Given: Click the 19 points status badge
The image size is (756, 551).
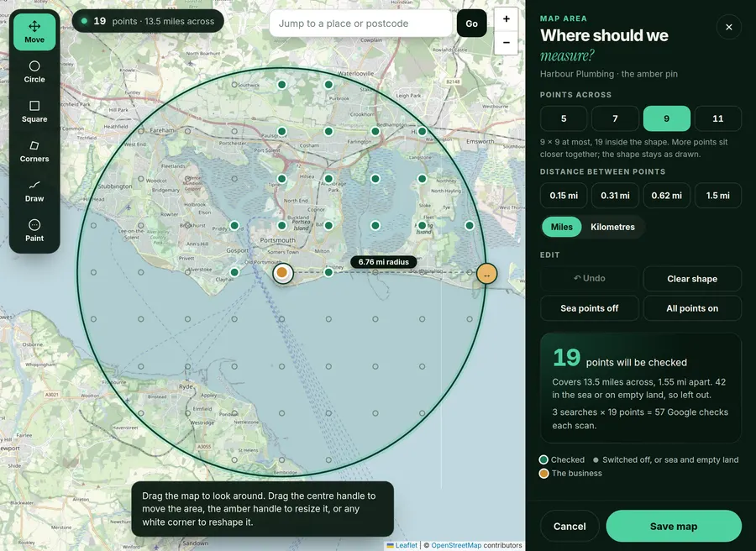Looking at the screenshot, I should click(x=148, y=21).
